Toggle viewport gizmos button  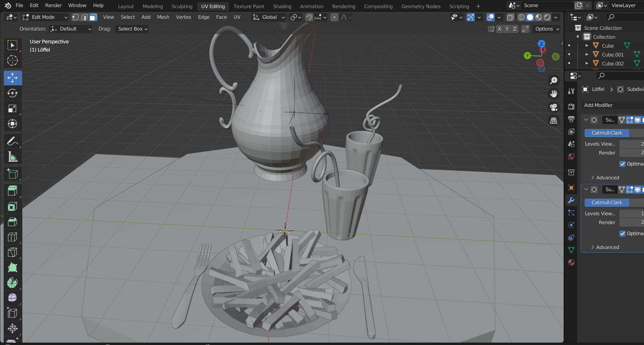470,17
